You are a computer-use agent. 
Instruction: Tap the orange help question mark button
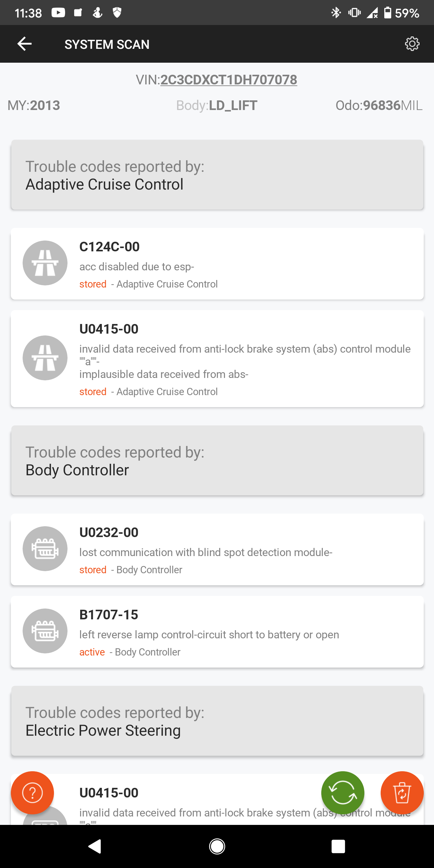32,793
